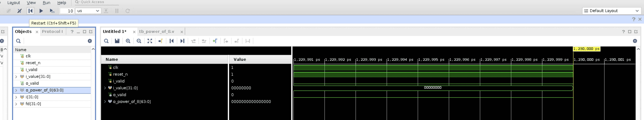Viewport: 644px width, 120px height.
Task: Close the Untitled 1* waveform tab
Action: pyautogui.click(x=134, y=32)
